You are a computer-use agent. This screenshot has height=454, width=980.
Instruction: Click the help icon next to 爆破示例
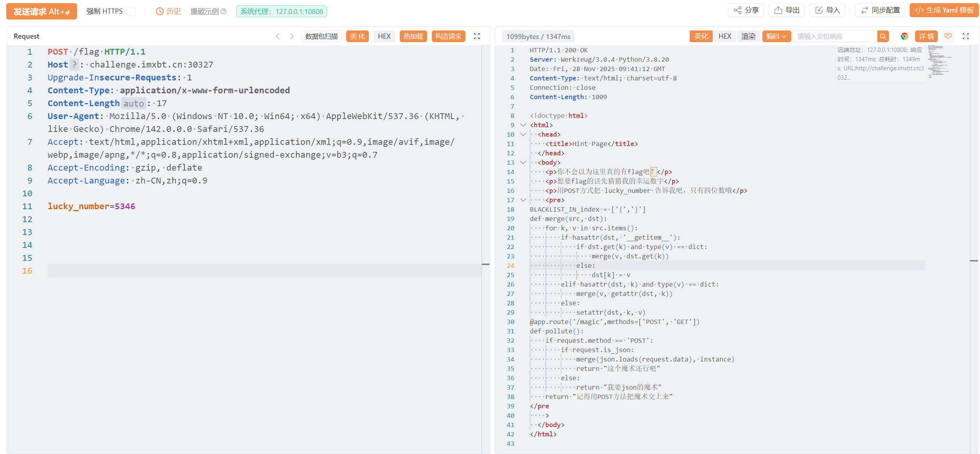[224, 11]
